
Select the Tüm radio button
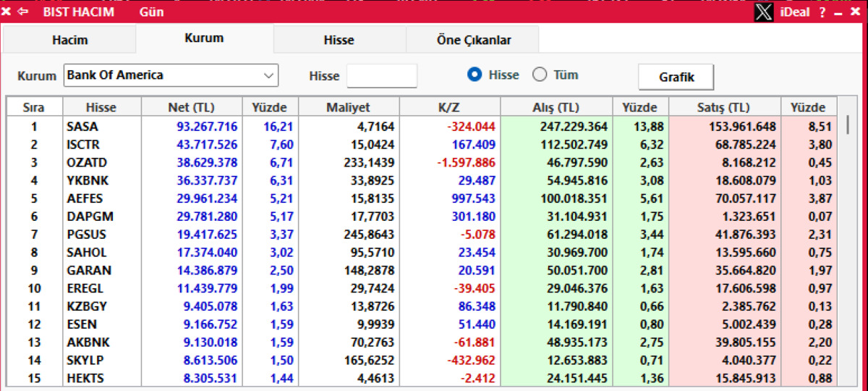[x=540, y=75]
